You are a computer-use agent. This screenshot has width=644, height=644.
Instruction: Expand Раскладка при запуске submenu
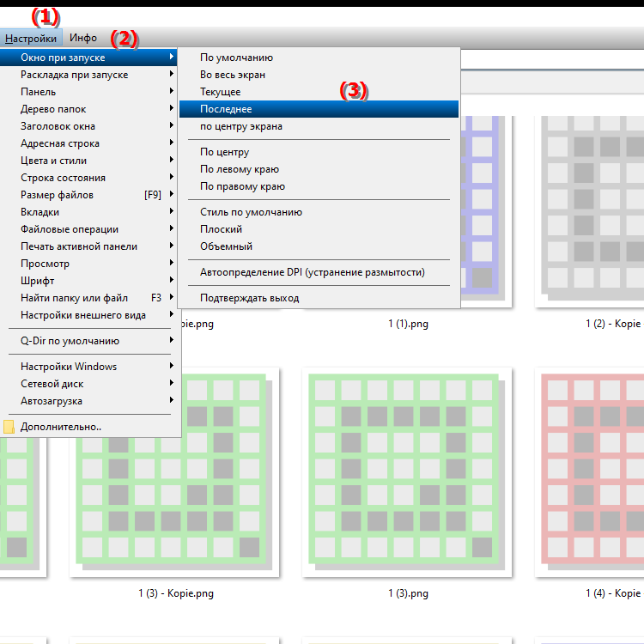point(88,75)
